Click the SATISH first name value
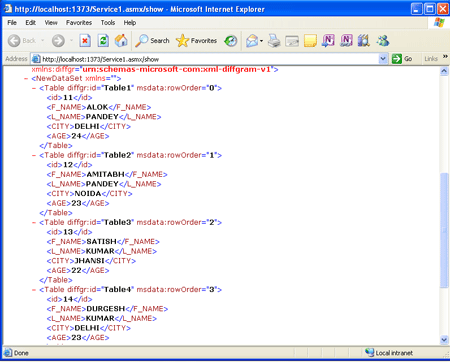This screenshot has height=362, width=450. click(101, 241)
